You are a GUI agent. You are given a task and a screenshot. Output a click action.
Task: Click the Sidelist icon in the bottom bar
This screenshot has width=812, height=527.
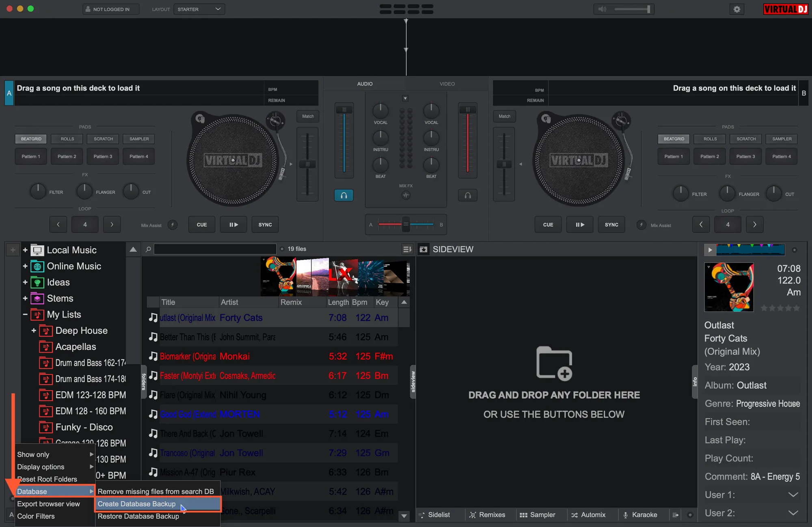[422, 515]
